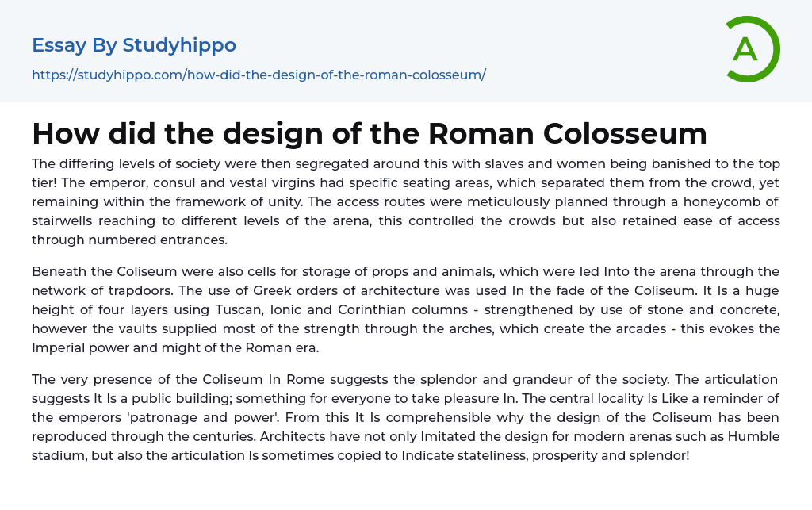Click the 'How did the design' essay title

pos(369,133)
